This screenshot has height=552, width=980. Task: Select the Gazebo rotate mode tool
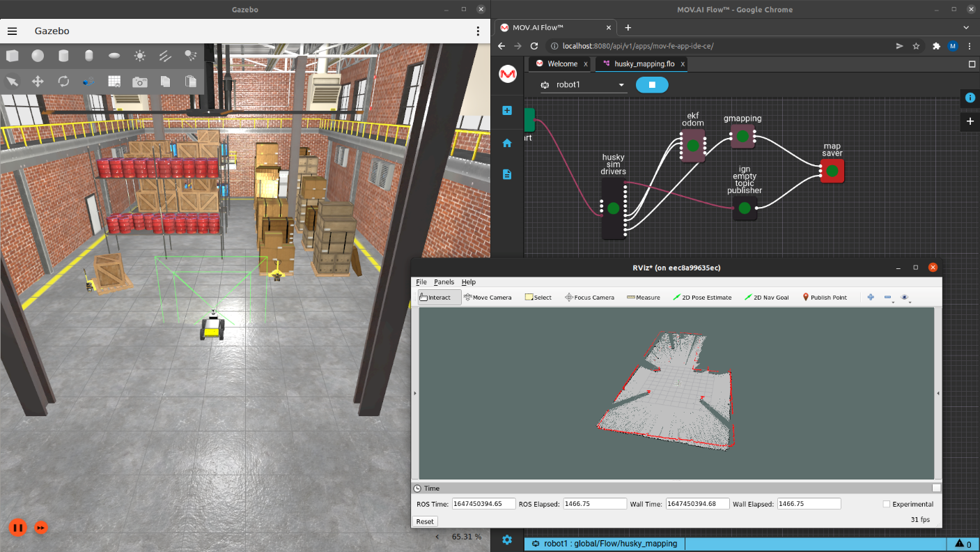[63, 82]
